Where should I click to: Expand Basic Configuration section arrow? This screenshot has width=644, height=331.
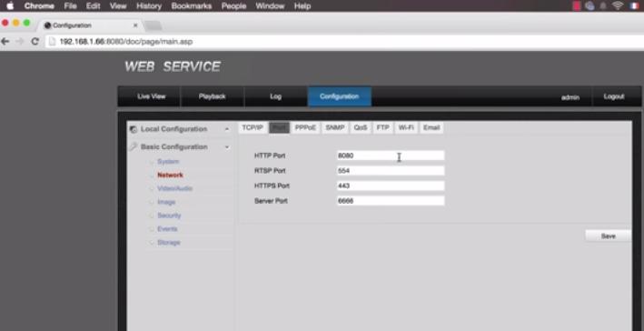tap(227, 147)
